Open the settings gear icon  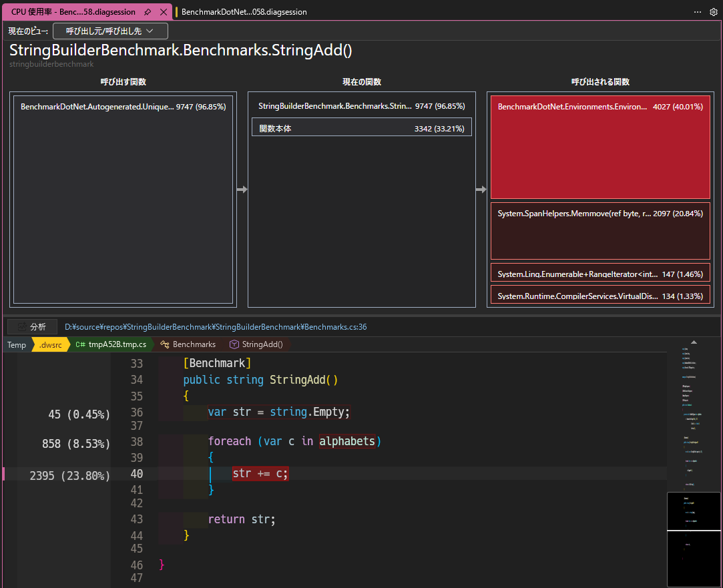pos(713,12)
